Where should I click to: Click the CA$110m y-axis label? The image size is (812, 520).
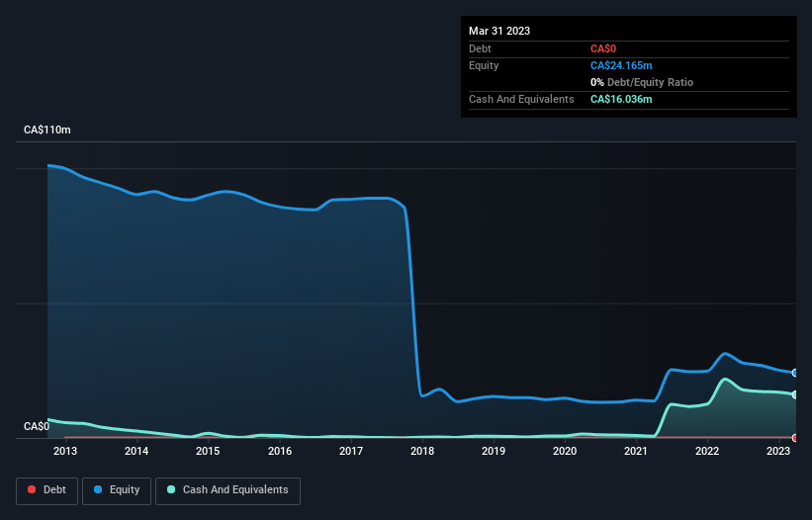[47, 130]
